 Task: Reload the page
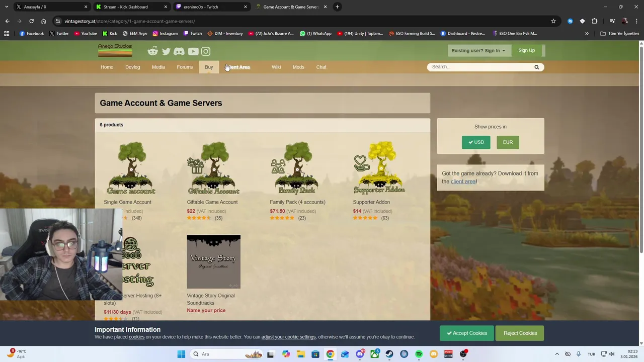pos(31,21)
